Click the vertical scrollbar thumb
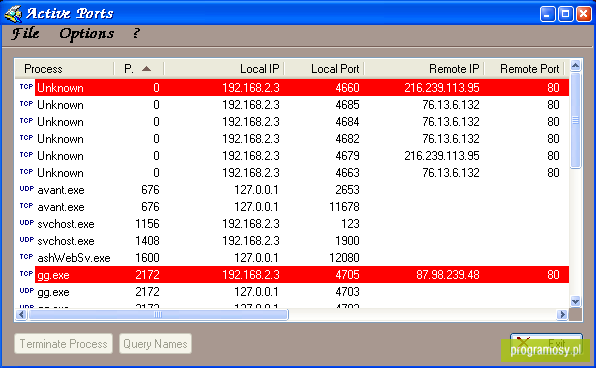This screenshot has height=368, width=596. [x=575, y=121]
